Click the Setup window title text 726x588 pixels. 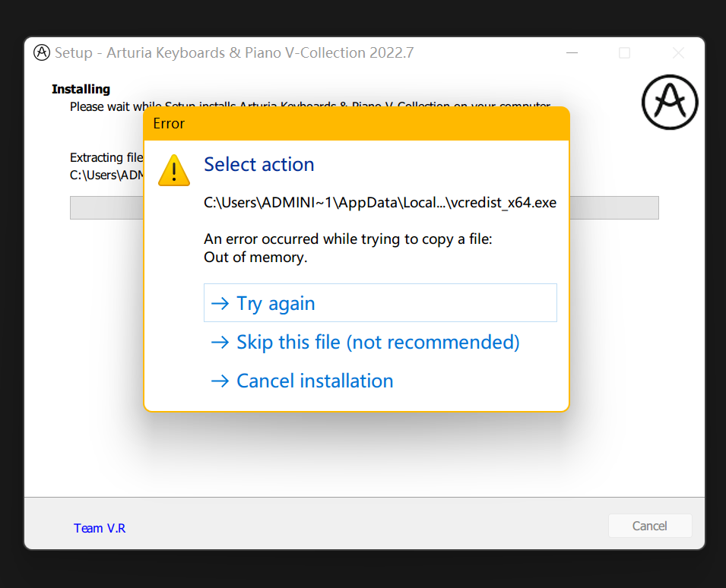point(234,52)
